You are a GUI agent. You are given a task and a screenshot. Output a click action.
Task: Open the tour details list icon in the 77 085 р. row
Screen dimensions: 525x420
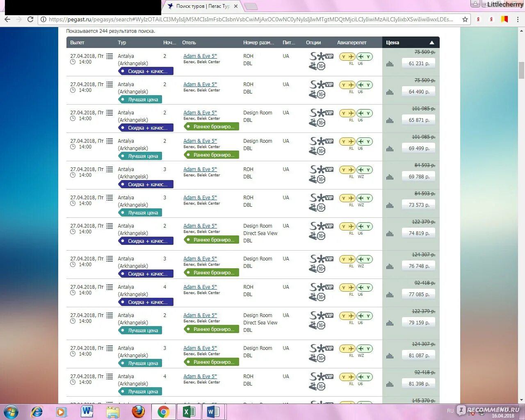pos(110,287)
